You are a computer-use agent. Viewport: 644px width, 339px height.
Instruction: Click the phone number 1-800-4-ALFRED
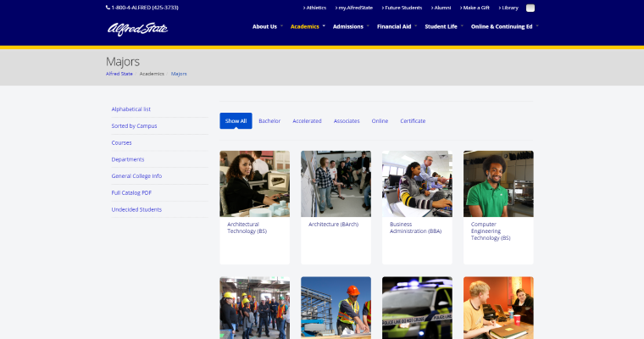click(142, 8)
